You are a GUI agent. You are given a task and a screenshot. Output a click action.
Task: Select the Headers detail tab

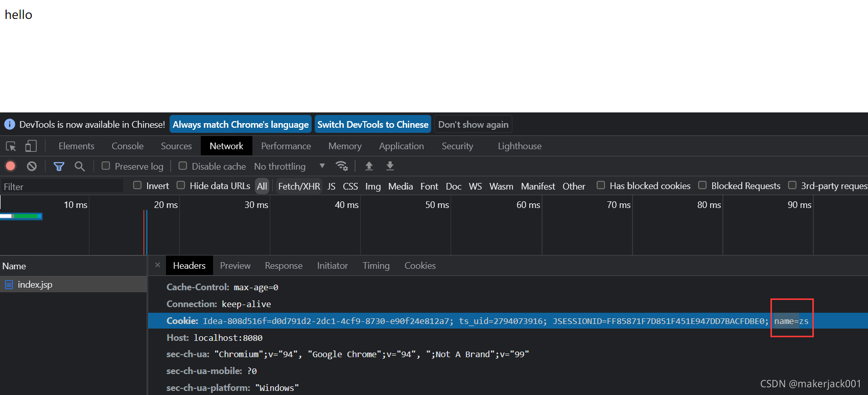click(189, 266)
